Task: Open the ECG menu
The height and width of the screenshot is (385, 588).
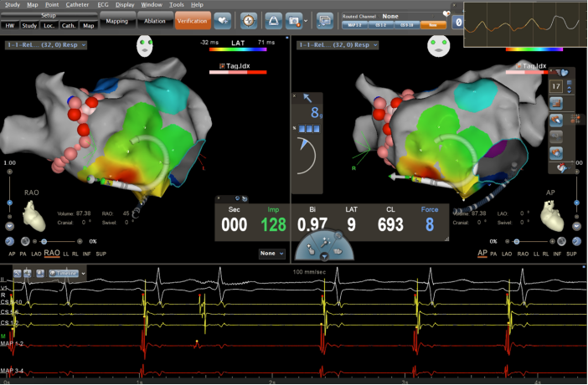Action: click(x=102, y=4)
